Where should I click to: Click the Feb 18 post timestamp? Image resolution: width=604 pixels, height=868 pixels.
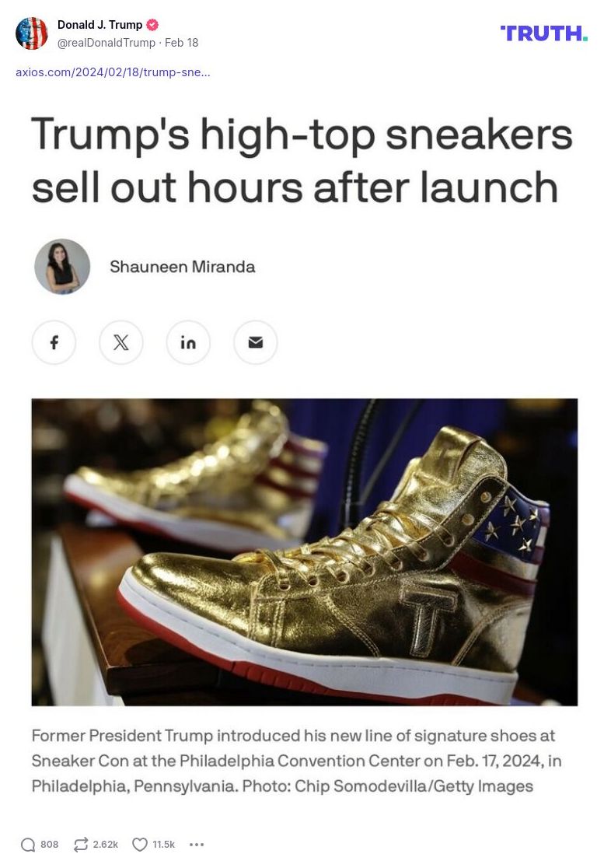point(181,43)
